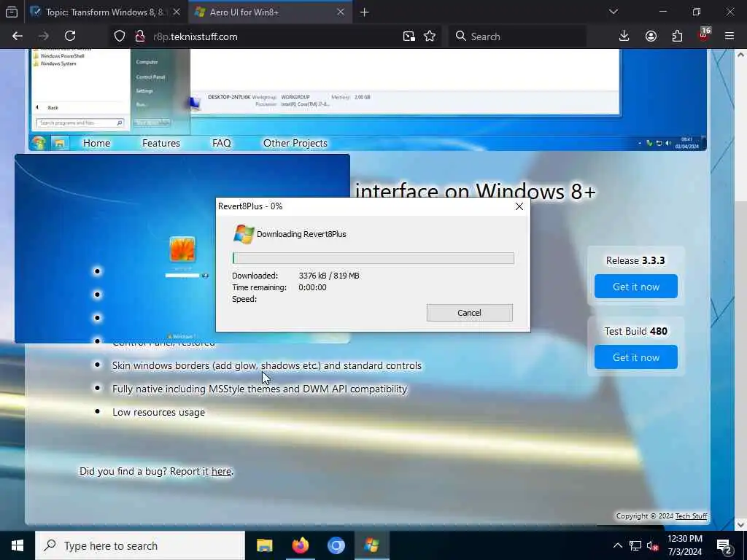Image resolution: width=747 pixels, height=560 pixels.
Task: Bookmark this page with the star icon
Action: [430, 36]
